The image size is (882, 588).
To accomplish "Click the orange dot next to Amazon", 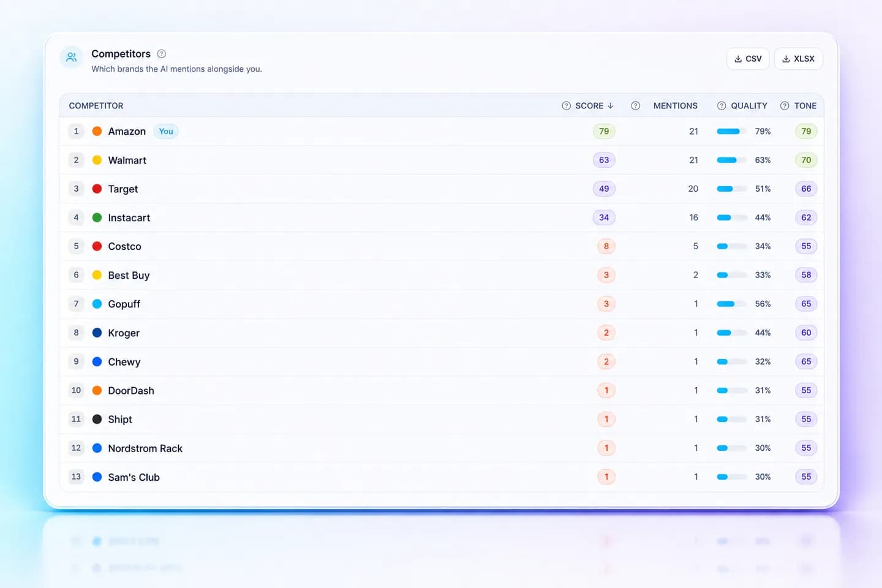I will coord(97,131).
